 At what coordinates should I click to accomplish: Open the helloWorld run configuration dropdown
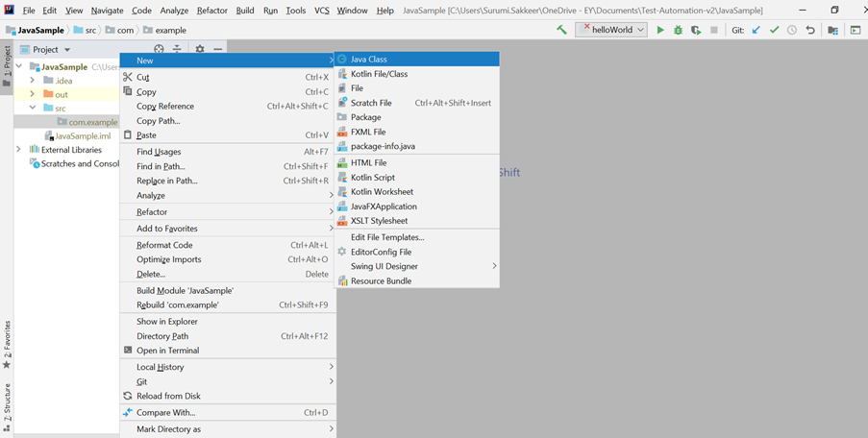[x=611, y=30]
